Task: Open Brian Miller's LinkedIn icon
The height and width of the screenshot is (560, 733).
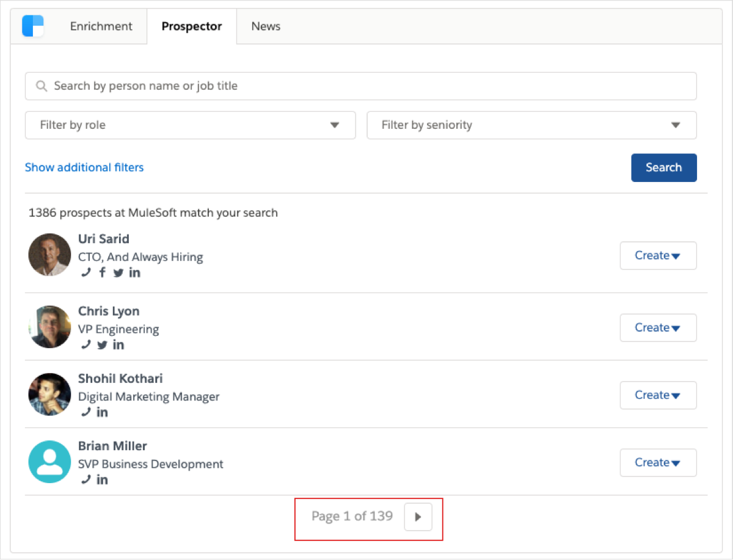Action: point(102,479)
